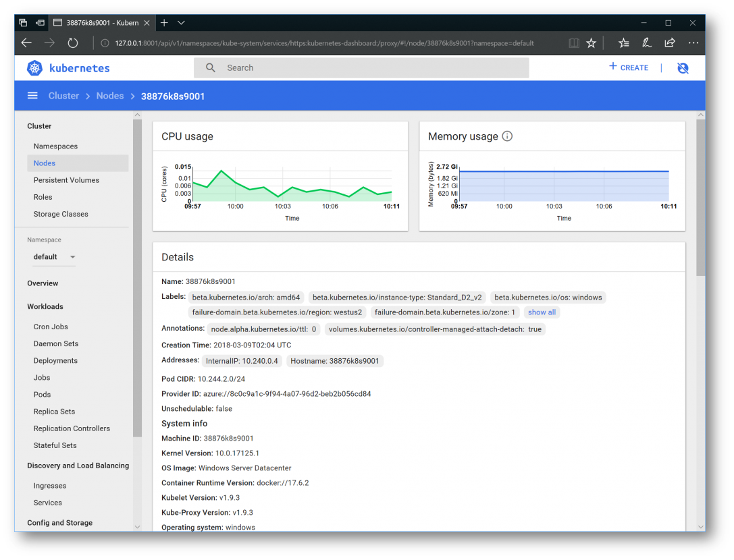734x560 pixels.
Task: Open Persistent Volumes in sidebar
Action: tap(66, 180)
